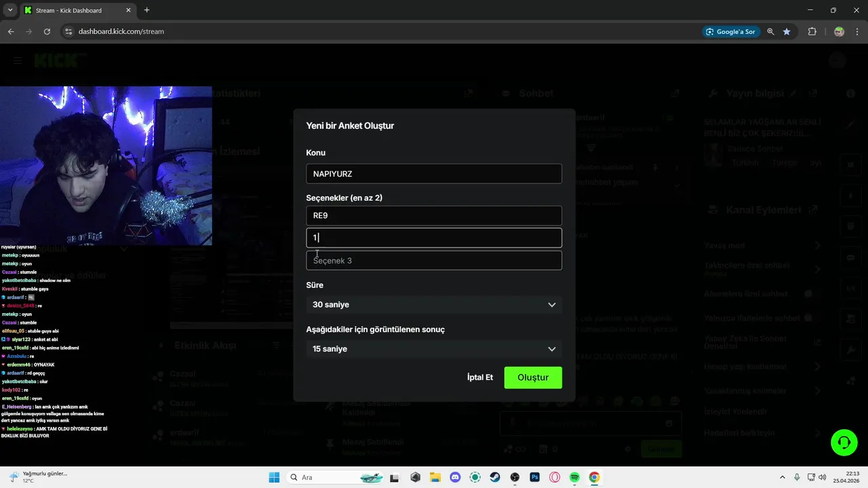Open OBS Studio from taskbar
The image size is (868, 488).
pos(515,477)
